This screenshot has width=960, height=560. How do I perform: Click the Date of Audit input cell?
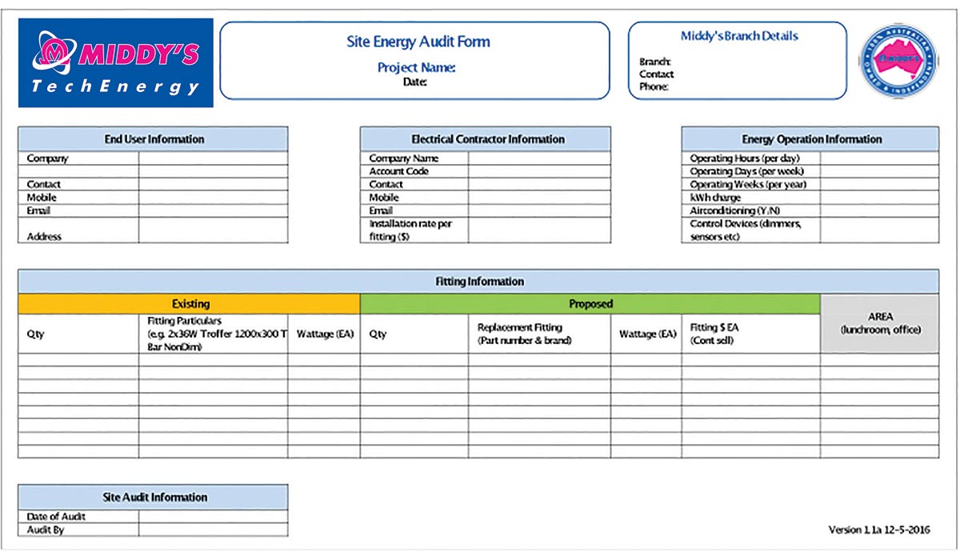point(213,516)
